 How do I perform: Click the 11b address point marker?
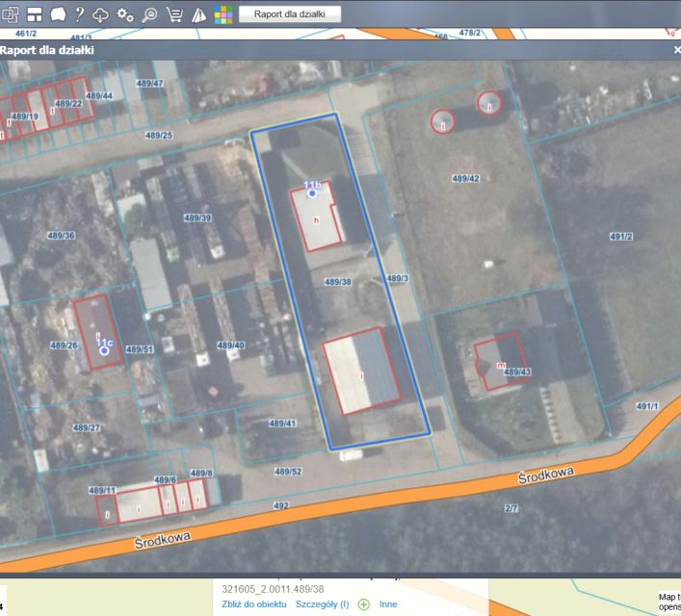coord(312,193)
